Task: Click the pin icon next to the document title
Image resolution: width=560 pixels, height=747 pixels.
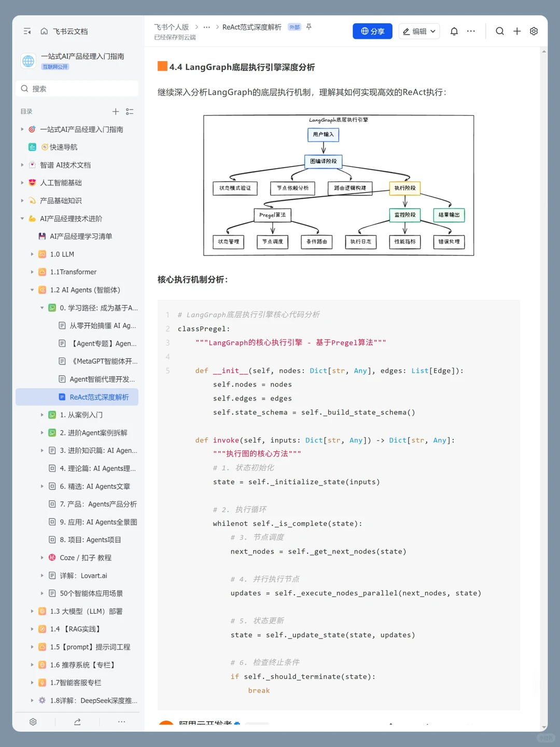Action: tap(309, 27)
